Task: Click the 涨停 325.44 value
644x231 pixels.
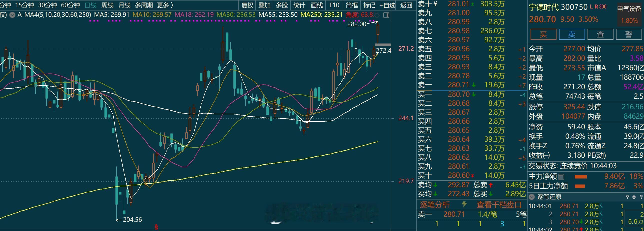Action: coord(574,107)
